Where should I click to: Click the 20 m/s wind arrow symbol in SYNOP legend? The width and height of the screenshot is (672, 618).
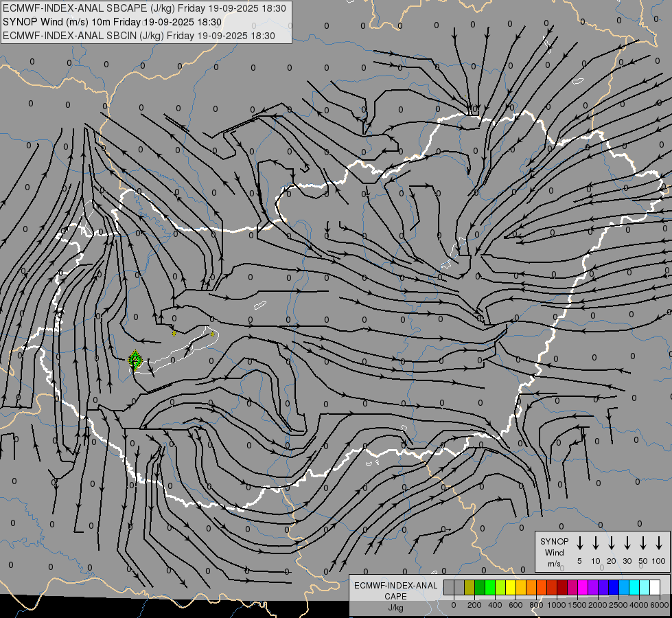(x=611, y=543)
